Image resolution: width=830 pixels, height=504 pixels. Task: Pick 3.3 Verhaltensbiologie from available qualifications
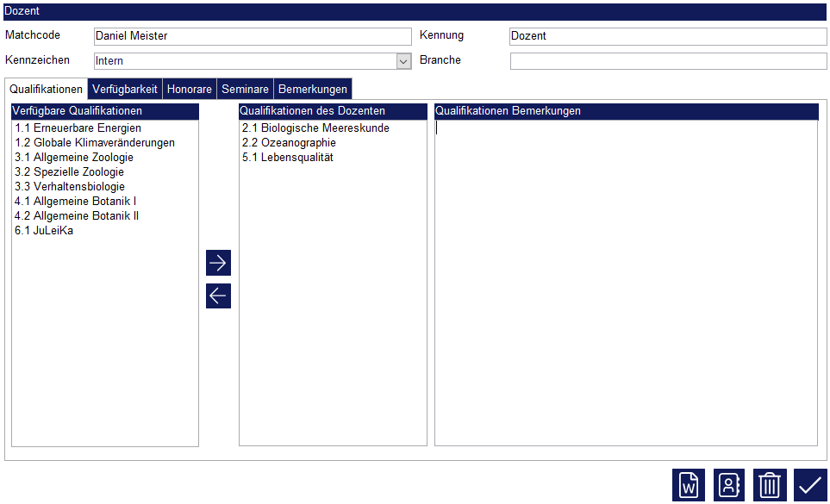pos(70,187)
